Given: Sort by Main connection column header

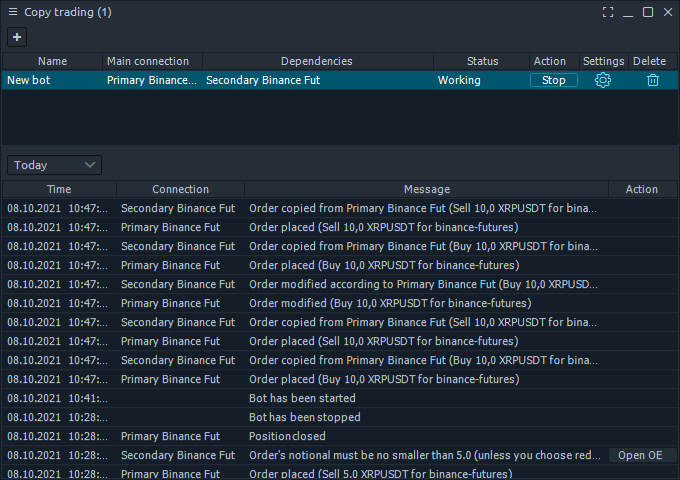Looking at the screenshot, I should coord(152,61).
